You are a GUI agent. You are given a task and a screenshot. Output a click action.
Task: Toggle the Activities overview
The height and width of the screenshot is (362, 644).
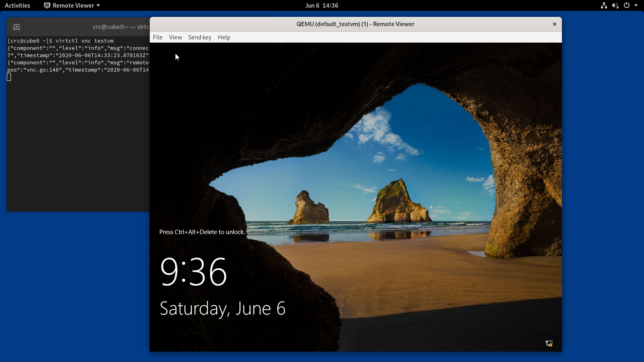click(x=17, y=5)
